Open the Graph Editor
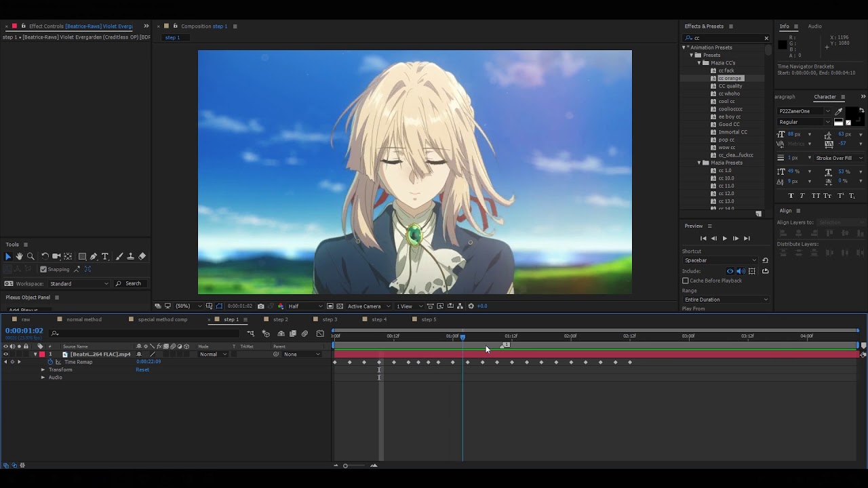Image resolution: width=868 pixels, height=488 pixels. tap(320, 333)
